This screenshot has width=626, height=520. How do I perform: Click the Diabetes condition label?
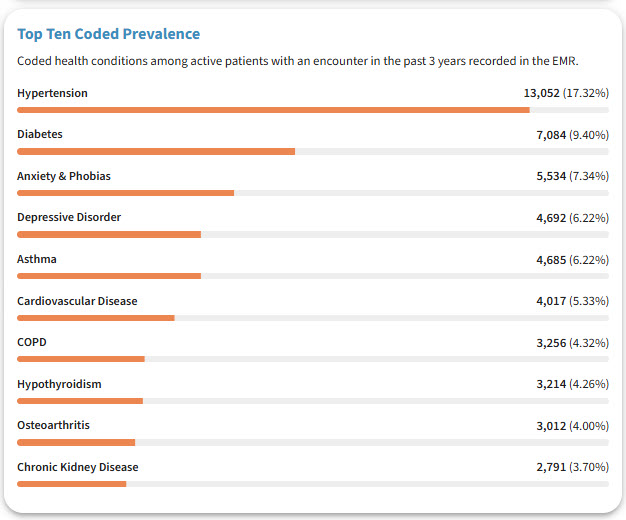[40, 134]
